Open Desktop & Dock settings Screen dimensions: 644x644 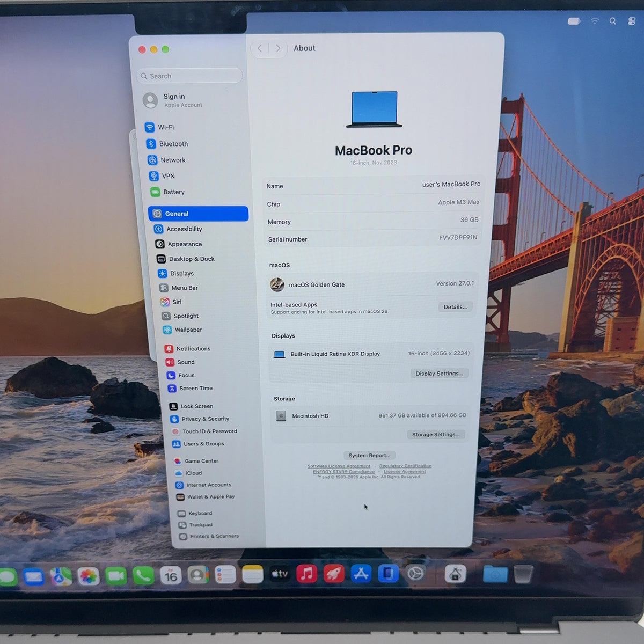186,259
